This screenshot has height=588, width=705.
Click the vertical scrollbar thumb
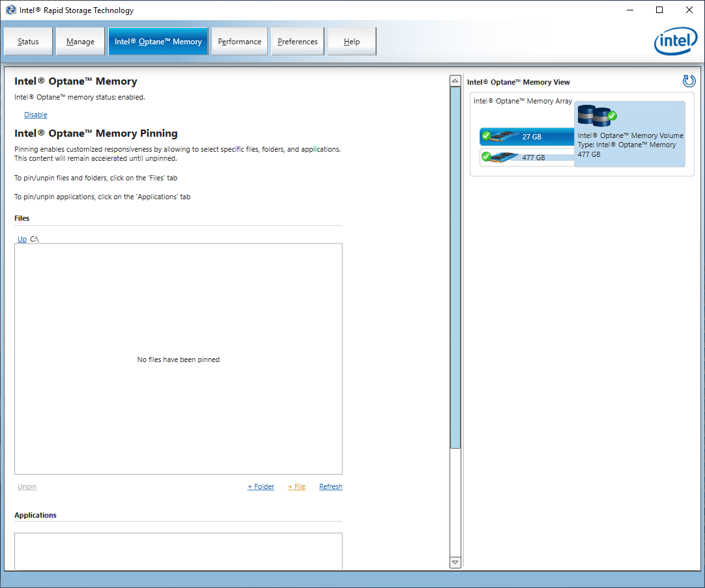[455, 268]
